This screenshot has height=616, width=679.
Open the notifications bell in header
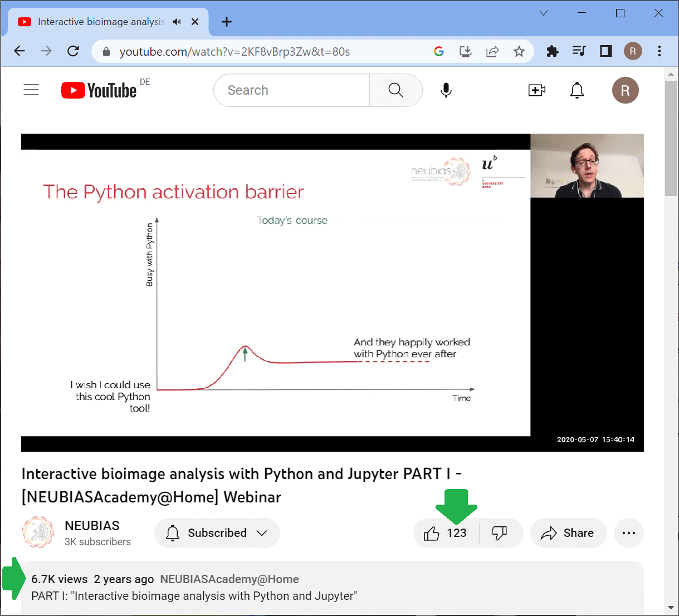[577, 90]
